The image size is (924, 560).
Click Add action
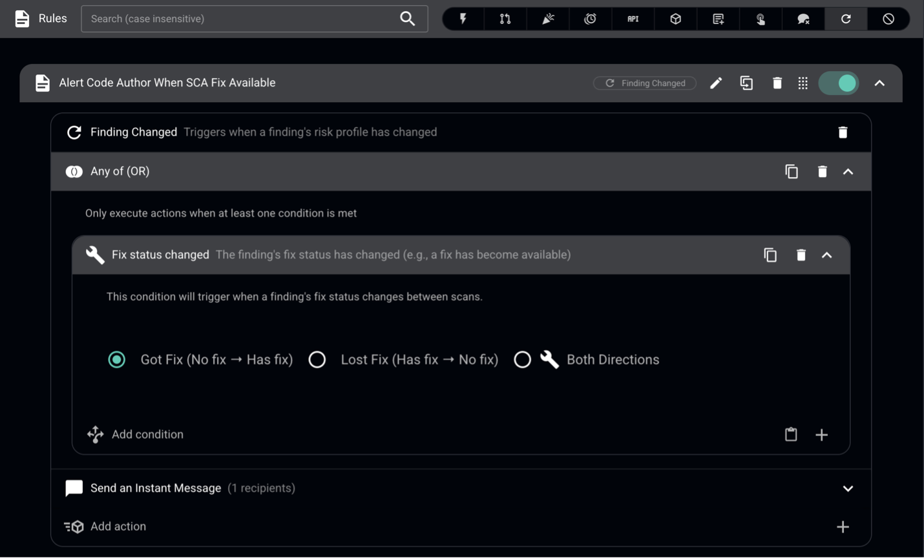point(118,526)
